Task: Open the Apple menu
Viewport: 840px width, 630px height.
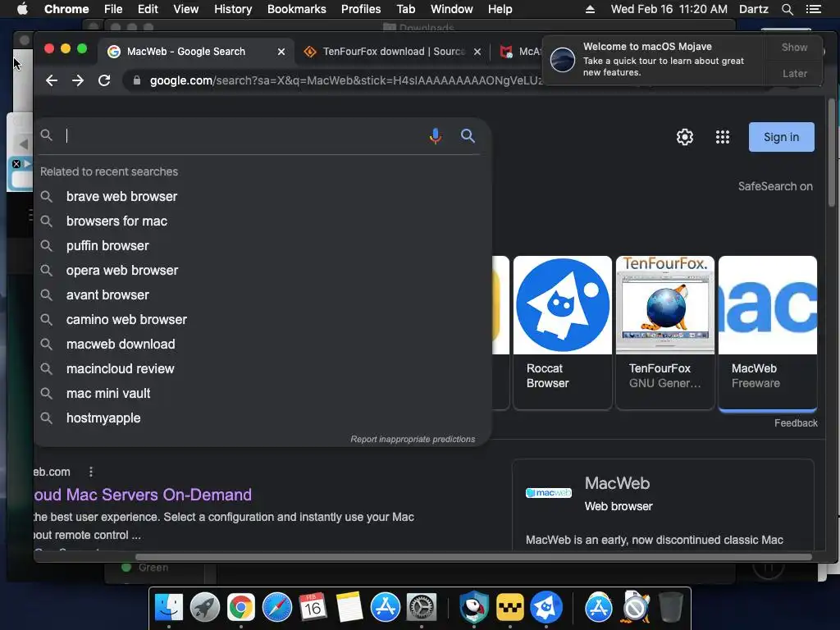Action: coord(22,9)
